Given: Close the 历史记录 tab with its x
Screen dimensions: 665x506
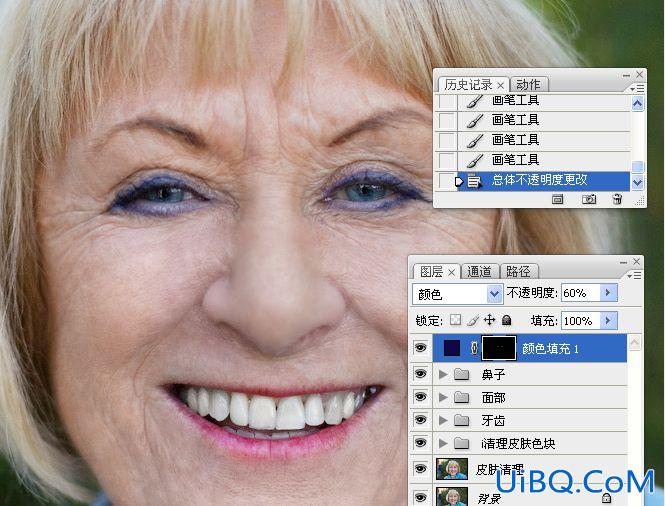Looking at the screenshot, I should click(x=500, y=85).
